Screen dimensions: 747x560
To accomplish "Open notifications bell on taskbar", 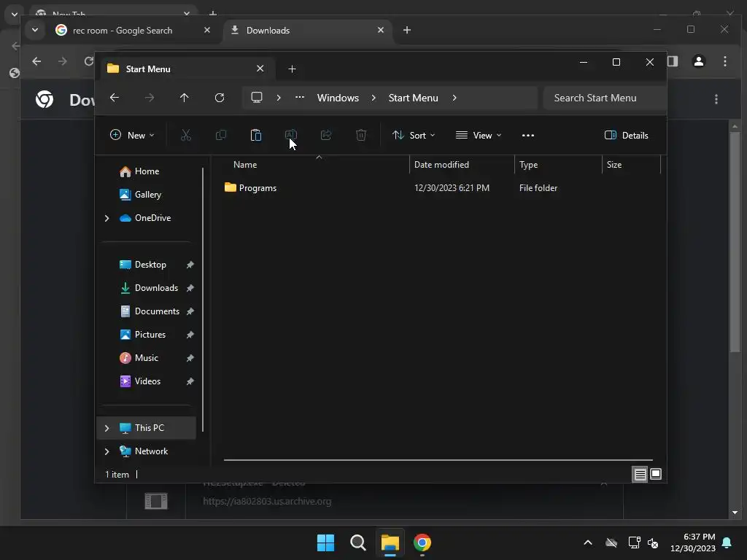I will [x=727, y=542].
